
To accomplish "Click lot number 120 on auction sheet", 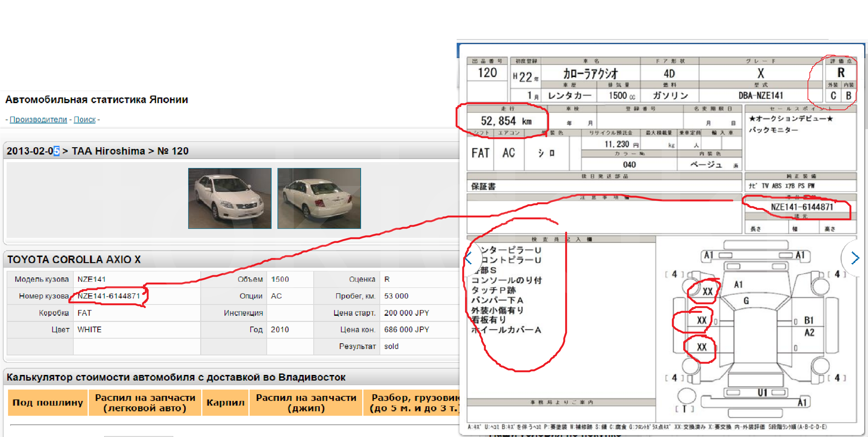I will 487,73.
